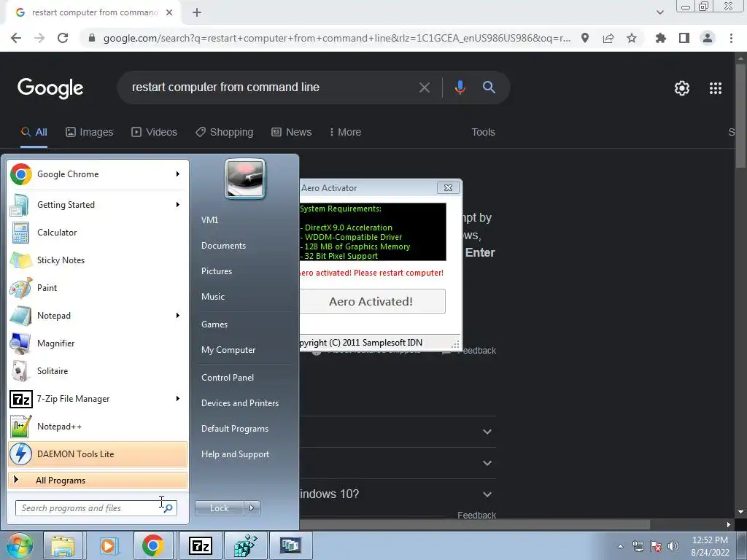Expand Notepad recent files arrow
Viewport: 747px width, 560px height.
click(178, 315)
